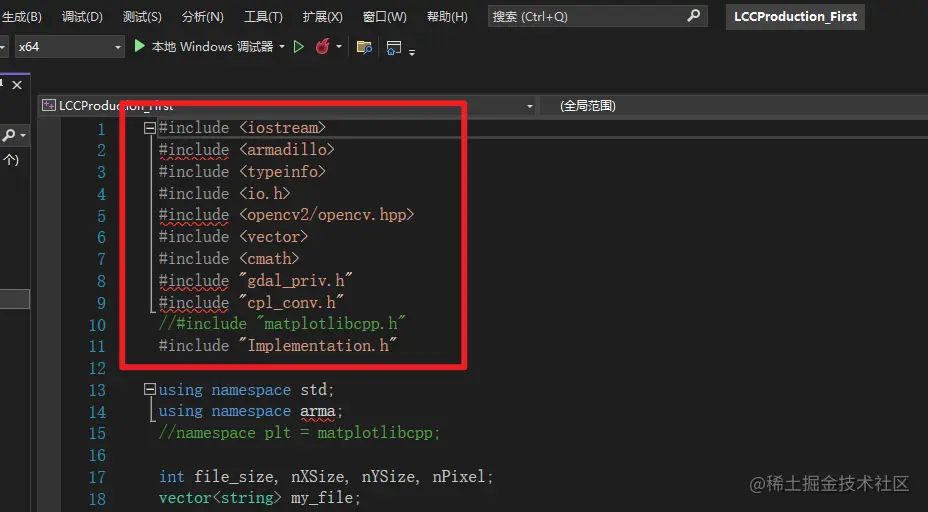The width and height of the screenshot is (928, 512).
Task: Expand the hot reload options arrow
Action: [339, 47]
